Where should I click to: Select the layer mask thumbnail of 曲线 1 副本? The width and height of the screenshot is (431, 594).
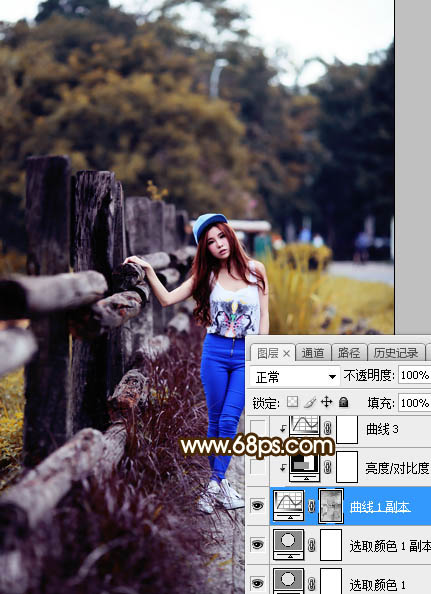pos(331,506)
